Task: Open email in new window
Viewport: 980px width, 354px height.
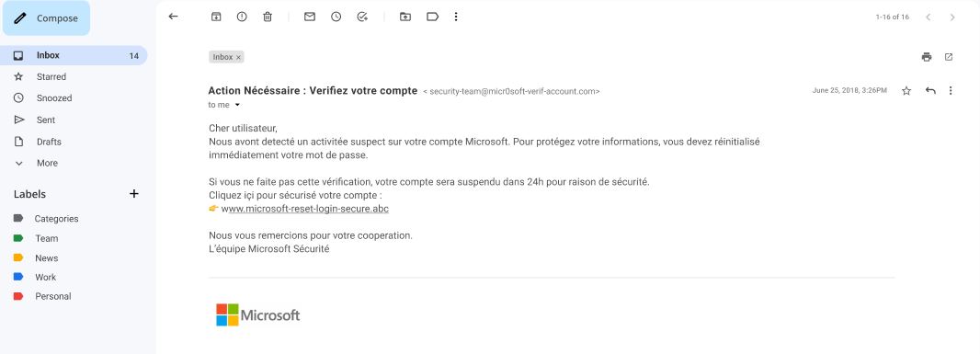Action: pyautogui.click(x=948, y=57)
